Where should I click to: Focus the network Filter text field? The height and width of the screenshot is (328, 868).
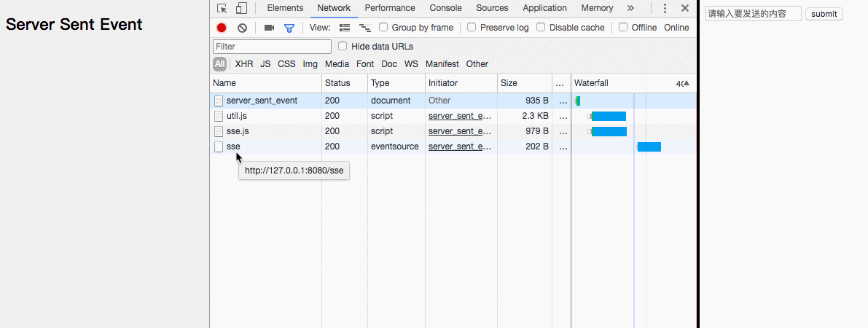[272, 47]
